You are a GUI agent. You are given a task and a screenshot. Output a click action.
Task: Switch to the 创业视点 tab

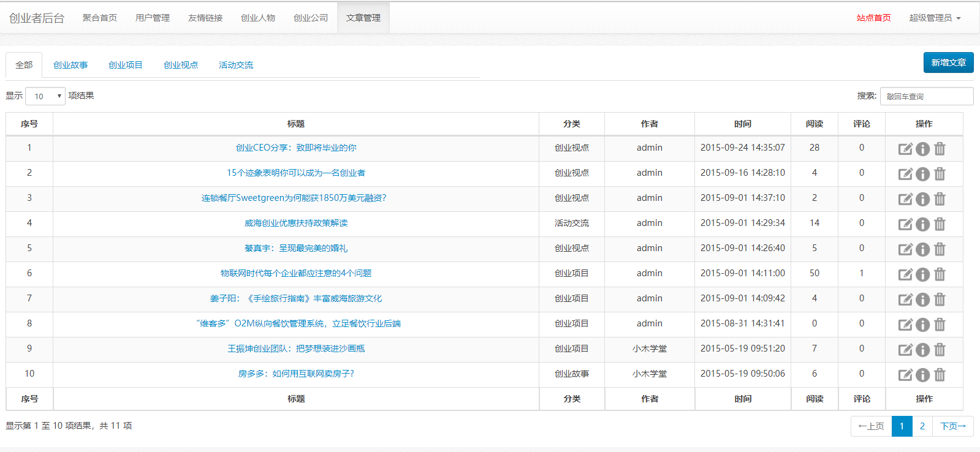[181, 65]
